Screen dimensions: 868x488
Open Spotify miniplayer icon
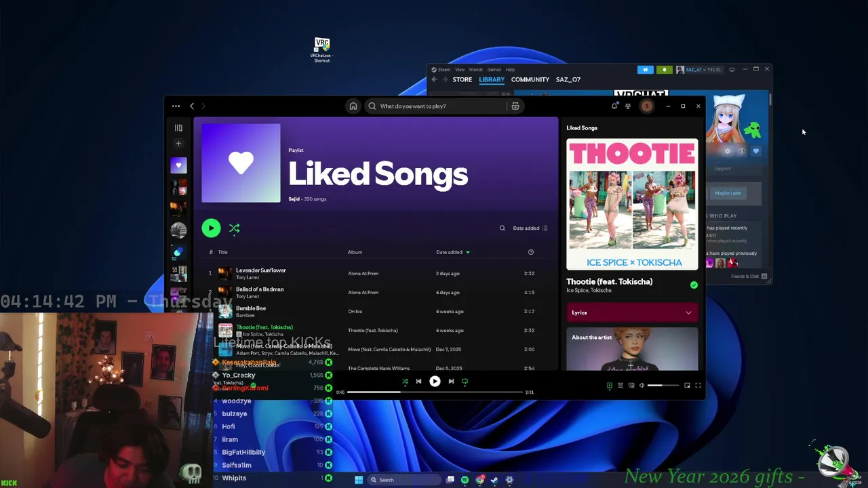tap(687, 385)
